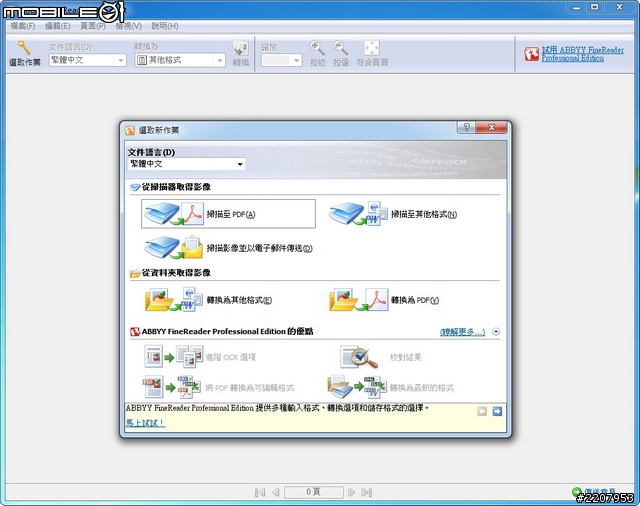Click the 拉遠 zoom out magnifier
The image size is (640, 506).
[340, 48]
